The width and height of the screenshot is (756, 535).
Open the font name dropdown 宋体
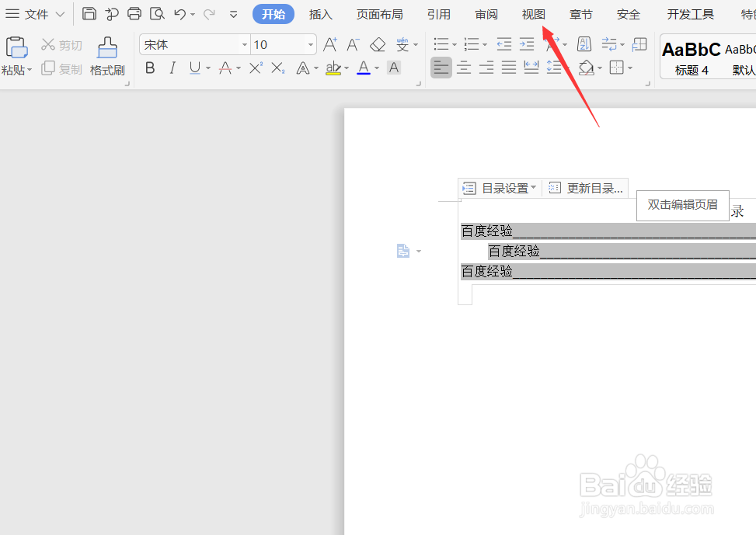[245, 45]
